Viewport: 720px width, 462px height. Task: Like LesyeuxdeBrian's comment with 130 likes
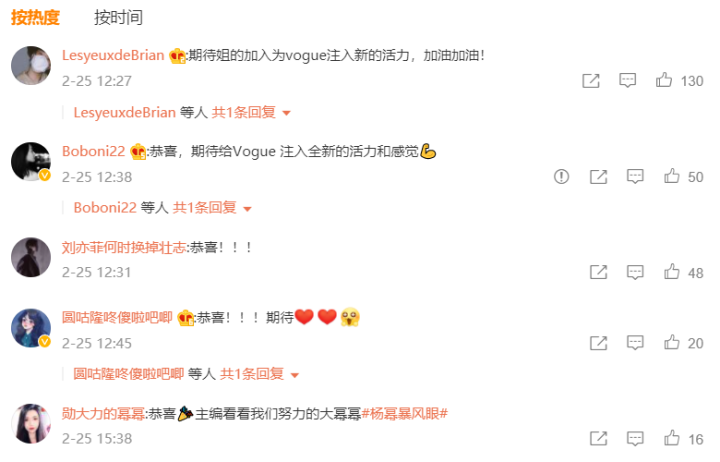click(664, 80)
